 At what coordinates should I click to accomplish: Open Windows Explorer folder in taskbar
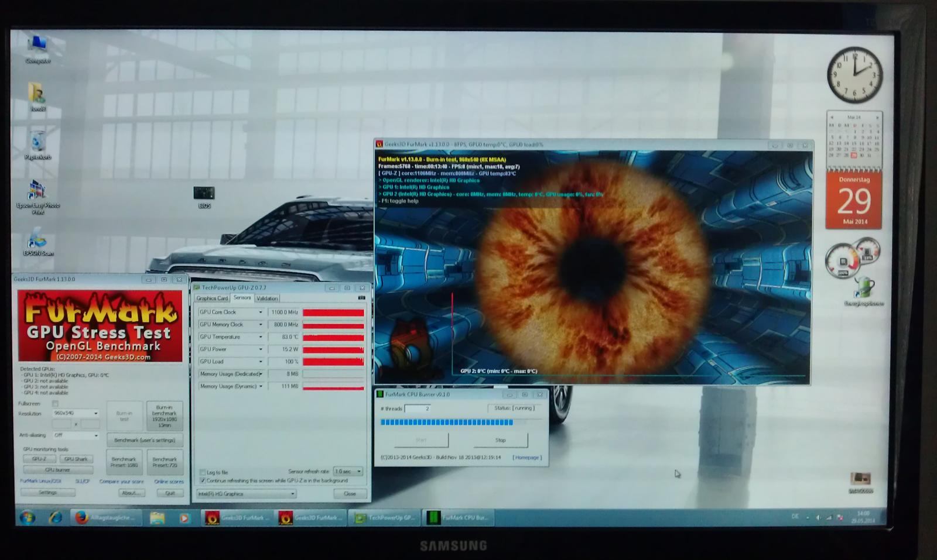(157, 518)
